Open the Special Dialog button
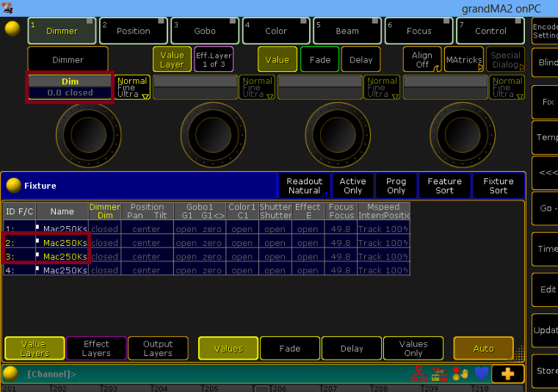 [505, 59]
